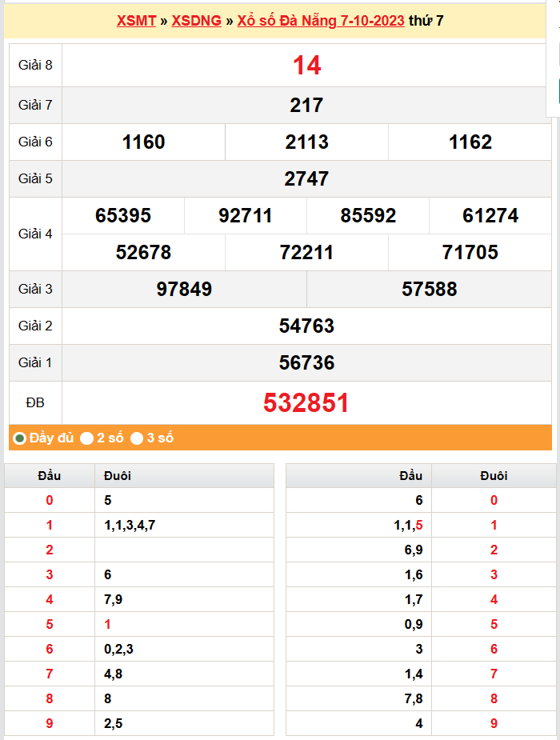Open the XSMT link in the header
This screenshot has height=740, width=560.
pos(136,21)
